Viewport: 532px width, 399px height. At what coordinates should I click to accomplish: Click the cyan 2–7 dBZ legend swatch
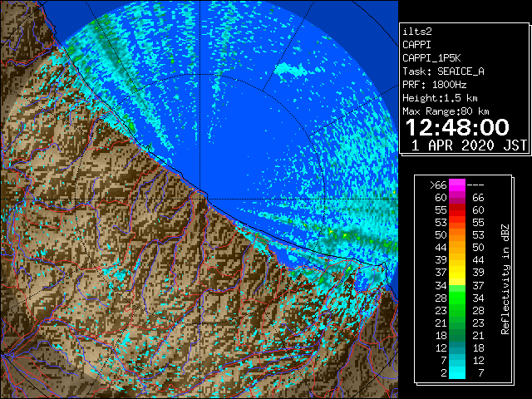[x=456, y=372]
